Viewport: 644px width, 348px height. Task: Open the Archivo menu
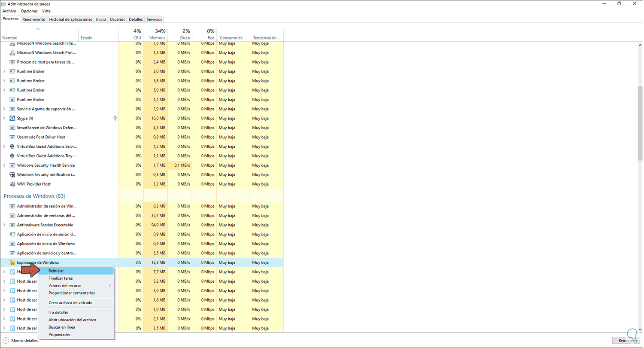(9, 11)
